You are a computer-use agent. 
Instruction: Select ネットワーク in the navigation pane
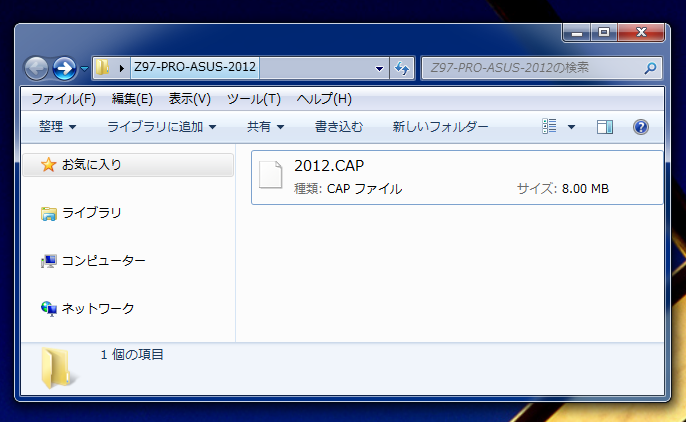(98, 309)
